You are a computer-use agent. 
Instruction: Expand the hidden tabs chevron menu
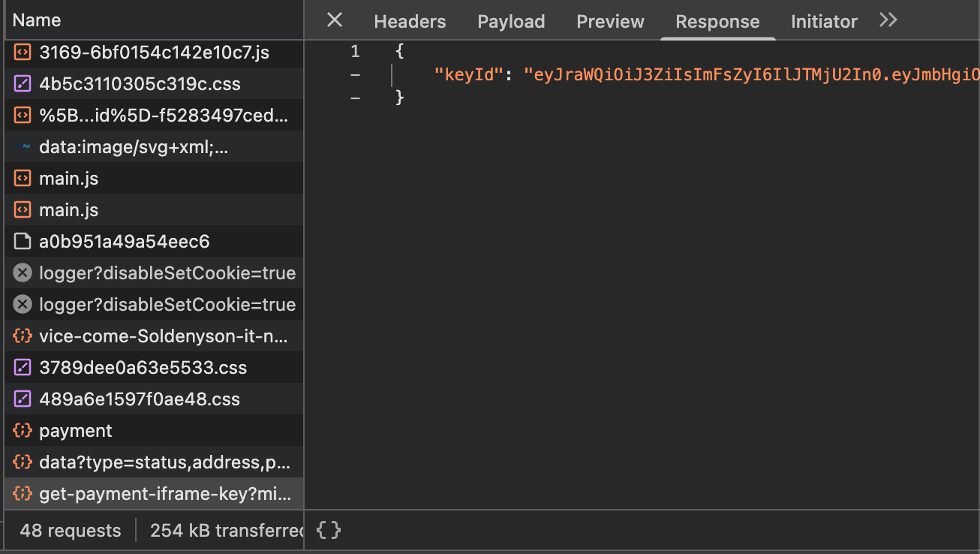tap(888, 20)
